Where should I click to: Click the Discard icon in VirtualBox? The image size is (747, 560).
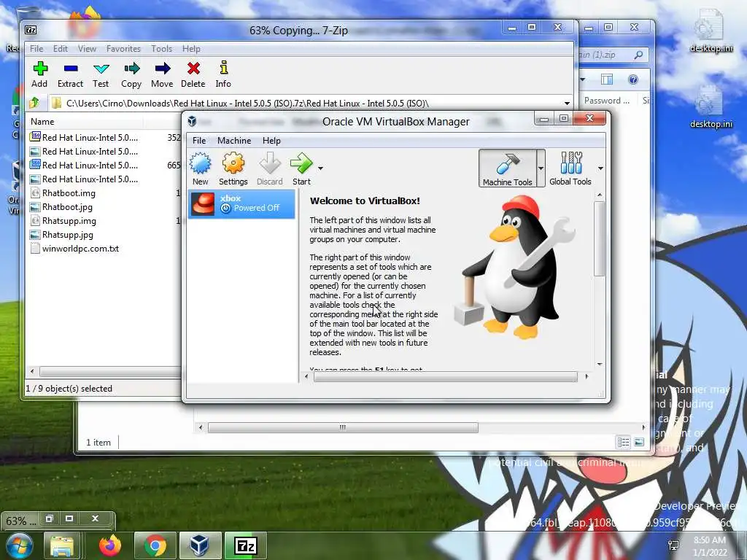click(270, 168)
